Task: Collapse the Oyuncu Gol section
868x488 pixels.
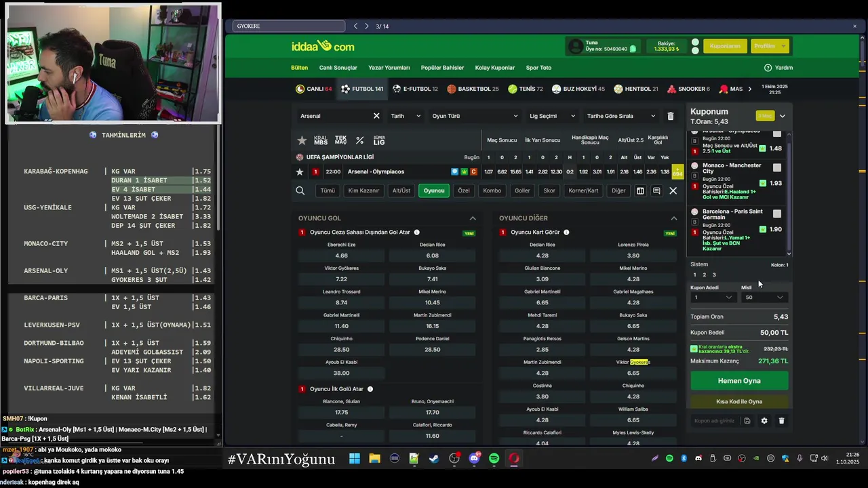Action: 473,218
